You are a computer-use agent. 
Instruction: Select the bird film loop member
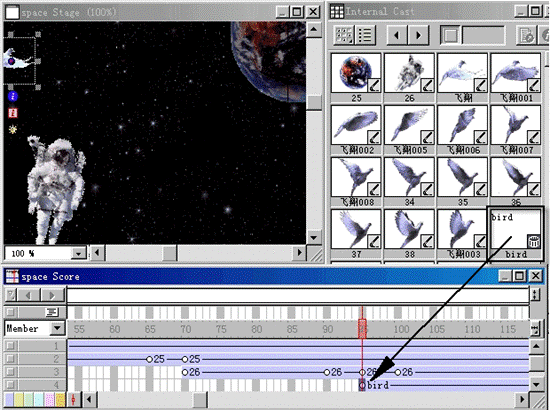click(x=516, y=234)
